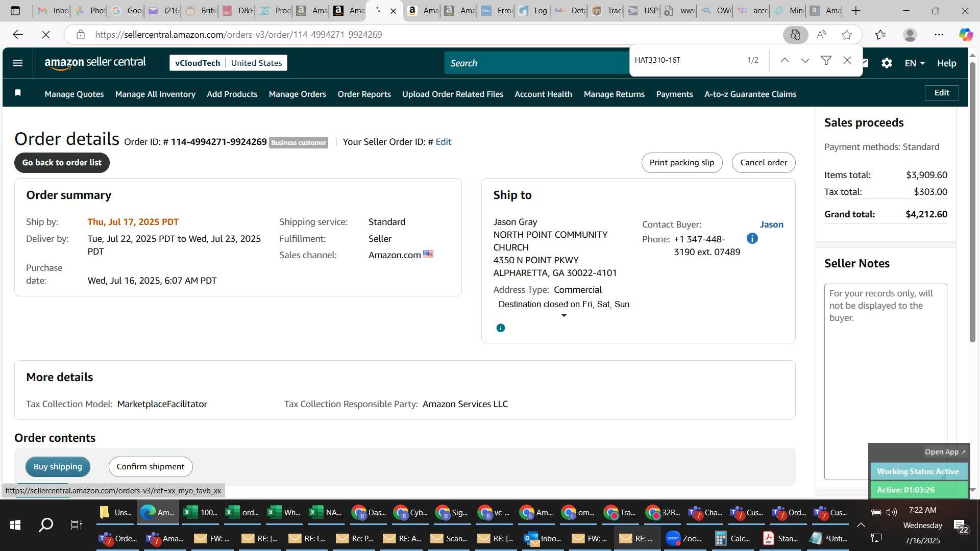Go back to order list

tap(62, 163)
